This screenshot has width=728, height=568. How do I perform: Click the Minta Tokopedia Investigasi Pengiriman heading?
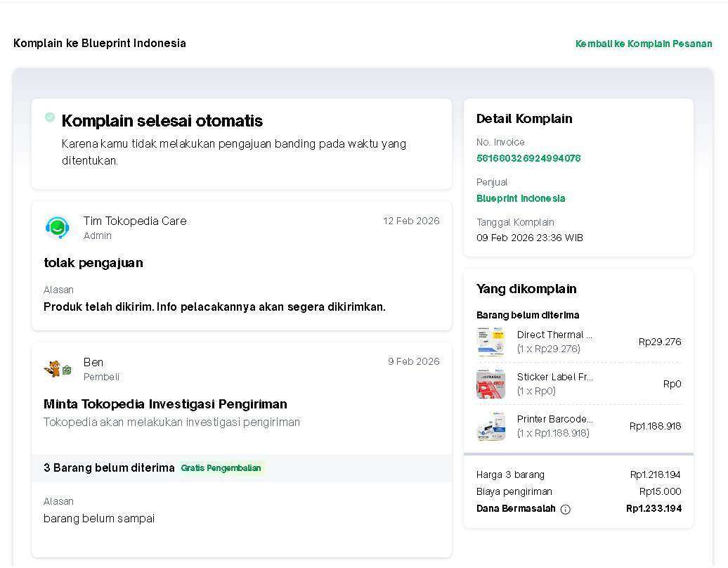165,404
